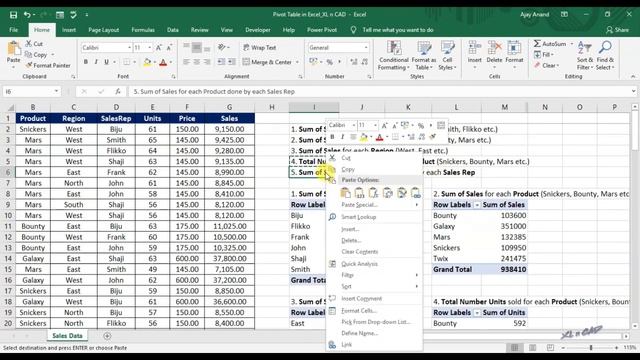The width and height of the screenshot is (640, 360).
Task: Click the formula bar text
Action: [x=214, y=91]
